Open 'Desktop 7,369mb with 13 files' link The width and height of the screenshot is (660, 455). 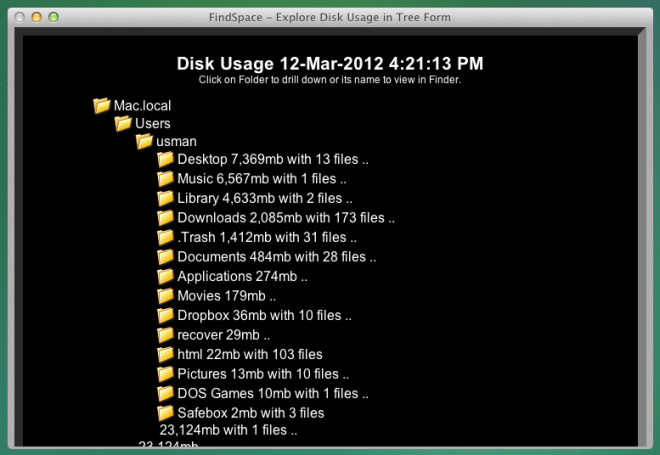coord(273,159)
